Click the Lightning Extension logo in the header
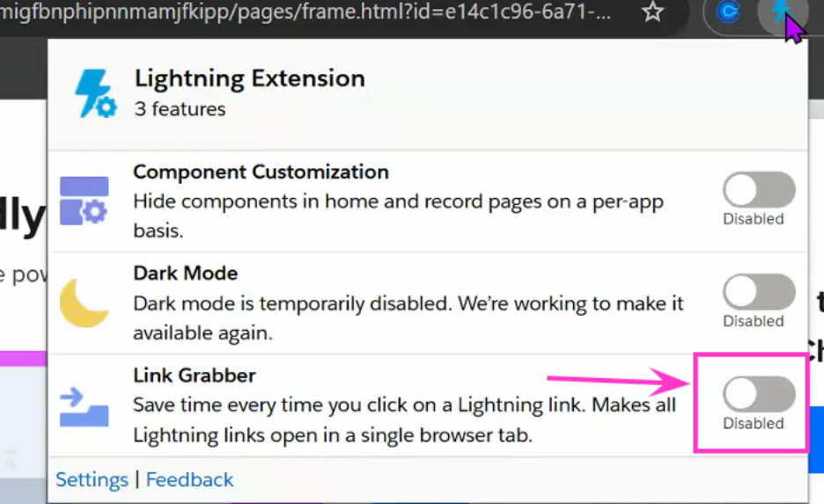The height and width of the screenshot is (504, 824). 96,93
